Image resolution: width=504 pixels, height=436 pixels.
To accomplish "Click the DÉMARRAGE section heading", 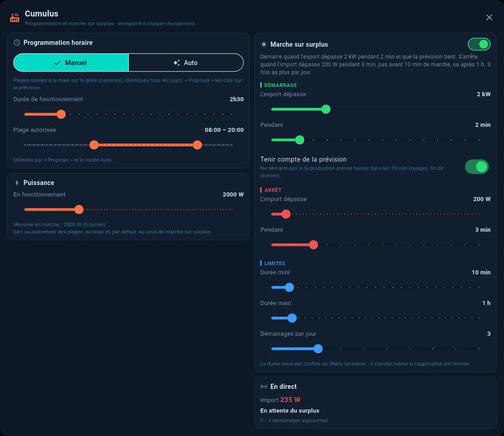I will click(280, 85).
